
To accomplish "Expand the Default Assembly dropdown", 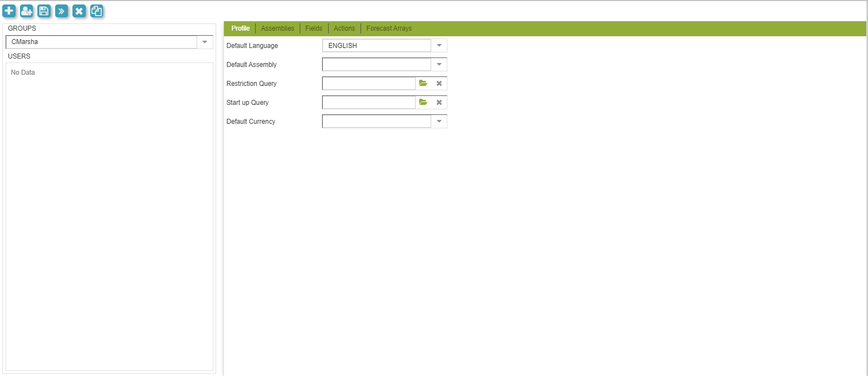I will (x=438, y=65).
